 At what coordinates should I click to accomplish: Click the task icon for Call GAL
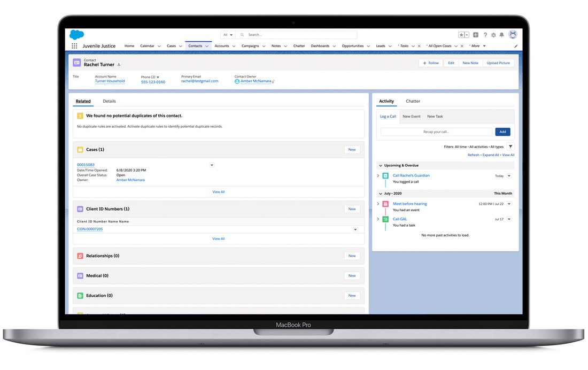click(x=385, y=219)
